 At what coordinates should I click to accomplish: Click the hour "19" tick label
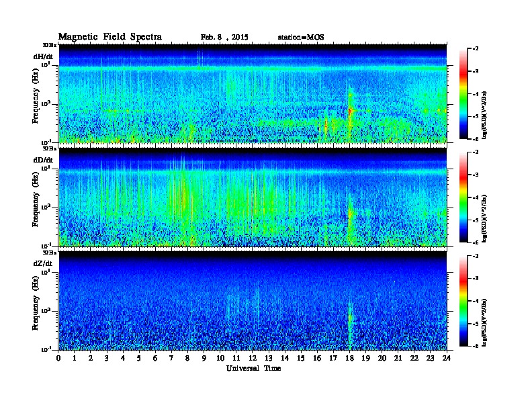[365, 359]
